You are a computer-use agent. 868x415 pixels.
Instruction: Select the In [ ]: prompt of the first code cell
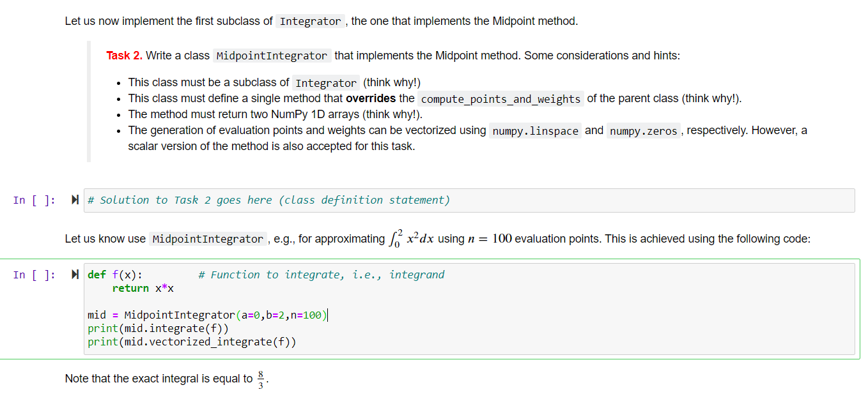click(34, 200)
